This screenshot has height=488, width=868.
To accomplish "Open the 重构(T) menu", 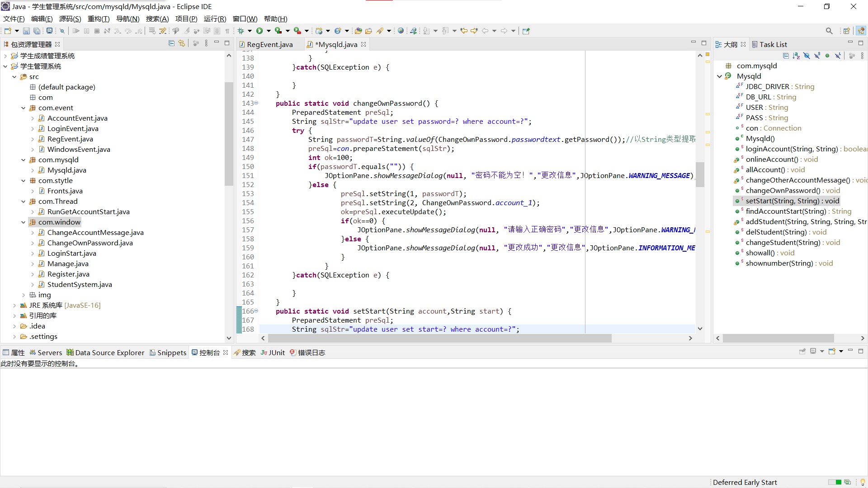I will pyautogui.click(x=99, y=19).
